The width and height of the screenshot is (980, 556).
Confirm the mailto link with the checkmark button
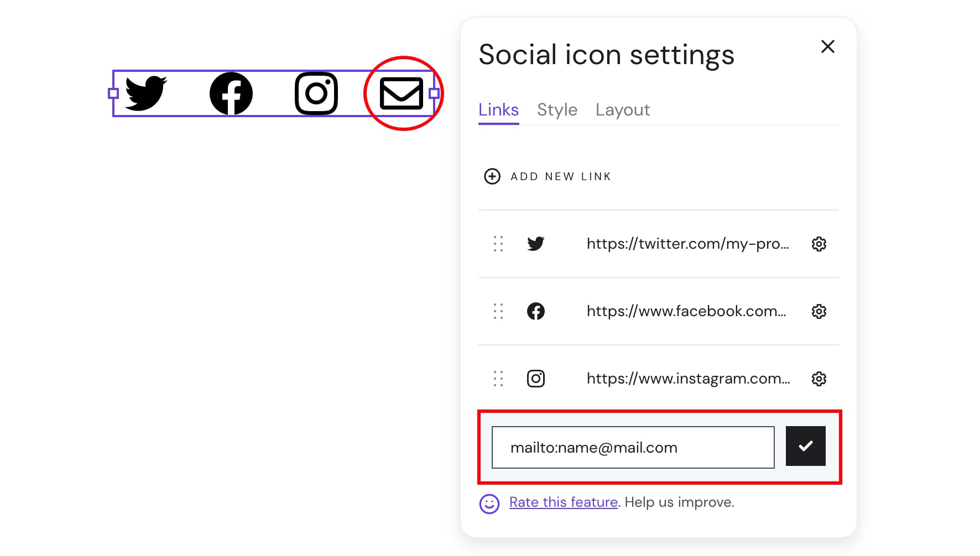coord(805,446)
